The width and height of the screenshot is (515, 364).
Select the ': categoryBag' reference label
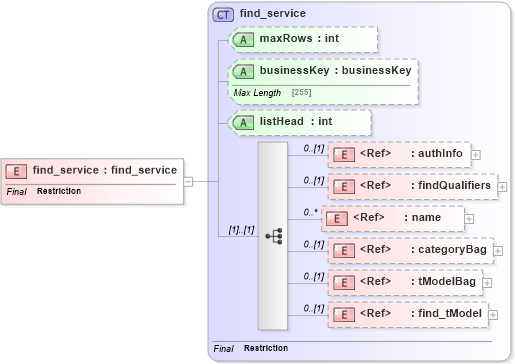click(x=449, y=250)
